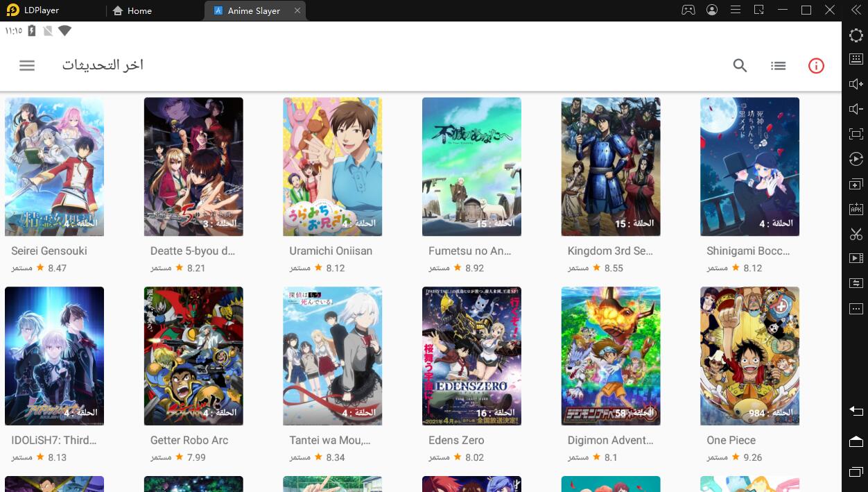Install APK via sidebar APK icon
Screen dimensions: 868x492
856,209
